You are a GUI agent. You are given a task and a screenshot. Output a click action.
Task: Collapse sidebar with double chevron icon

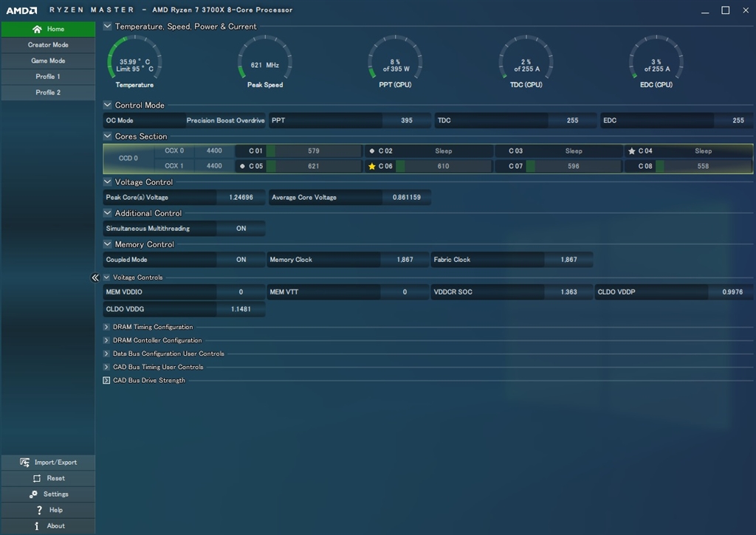95,277
